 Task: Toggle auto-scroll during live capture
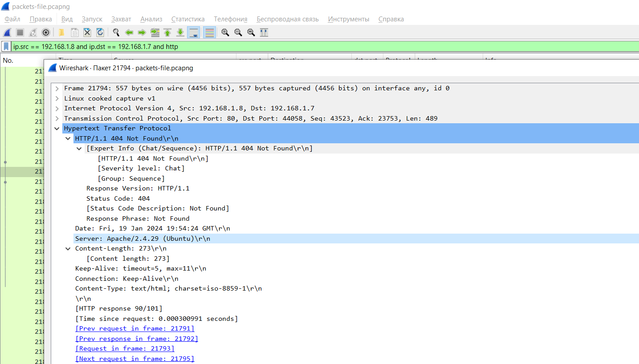tap(193, 32)
